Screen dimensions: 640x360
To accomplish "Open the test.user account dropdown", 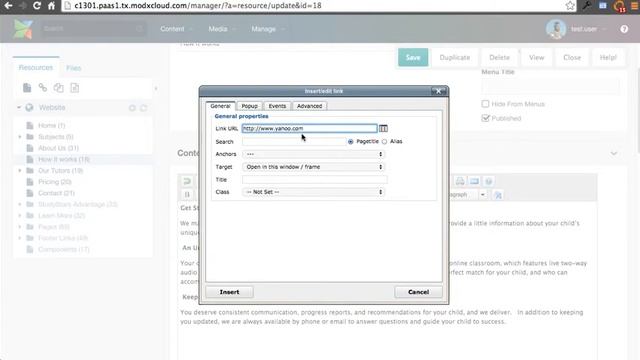I will pos(588,29).
